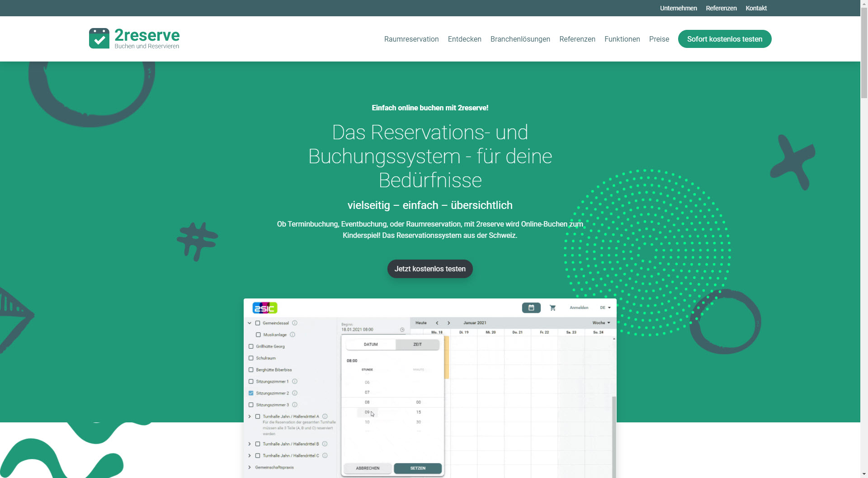Open the calendar view icon in the booking app
Screen dimensions: 868x478
[531, 308]
